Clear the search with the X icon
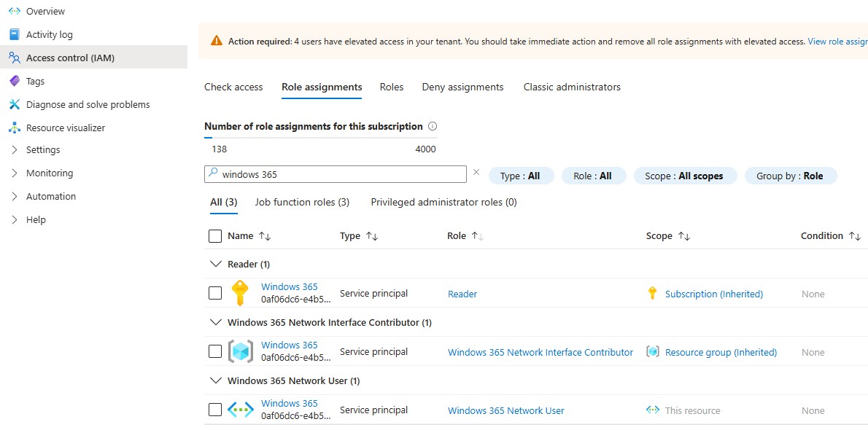868x430 pixels. pyautogui.click(x=476, y=173)
